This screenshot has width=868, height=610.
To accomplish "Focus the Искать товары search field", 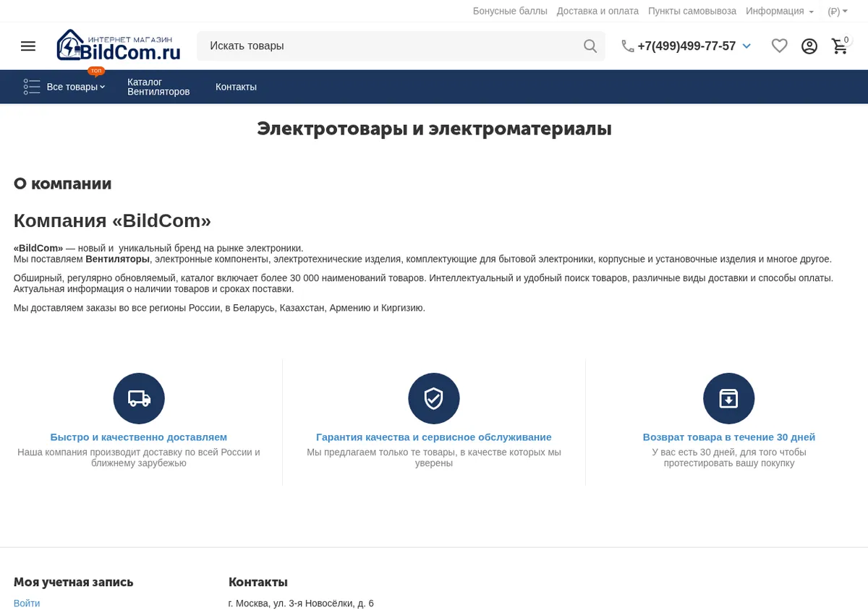I will tap(391, 46).
